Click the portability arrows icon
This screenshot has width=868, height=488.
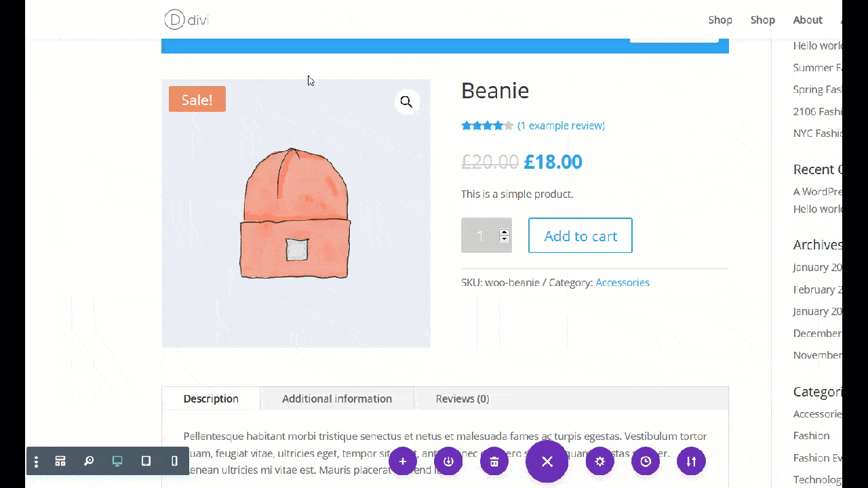coord(691,462)
